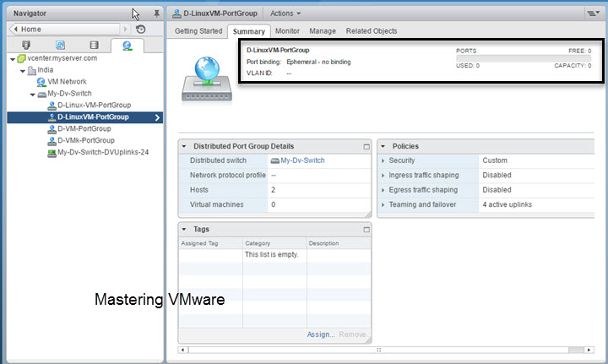608x364 pixels.
Task: Open the Getting Started tab
Action: click(x=198, y=31)
